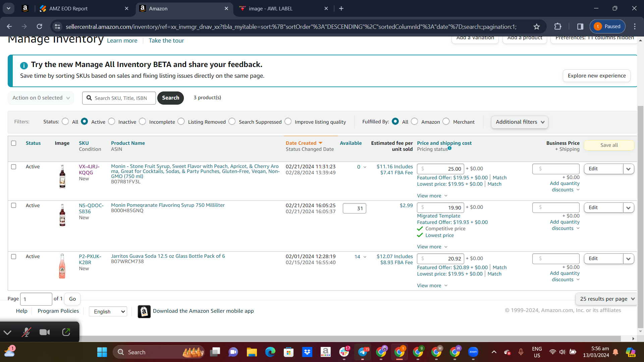Click the Search SKU, Title, ISBN field
This screenshot has width=644, height=362.
(x=119, y=98)
